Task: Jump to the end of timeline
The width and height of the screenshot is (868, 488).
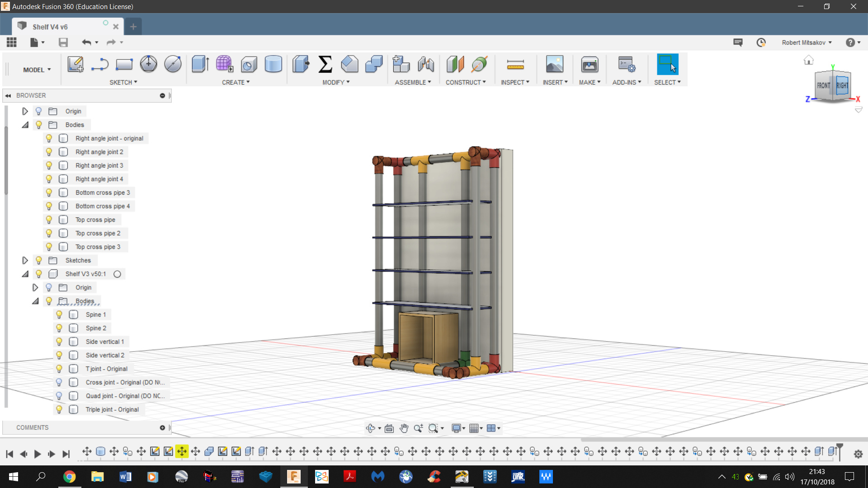Action: [66, 454]
